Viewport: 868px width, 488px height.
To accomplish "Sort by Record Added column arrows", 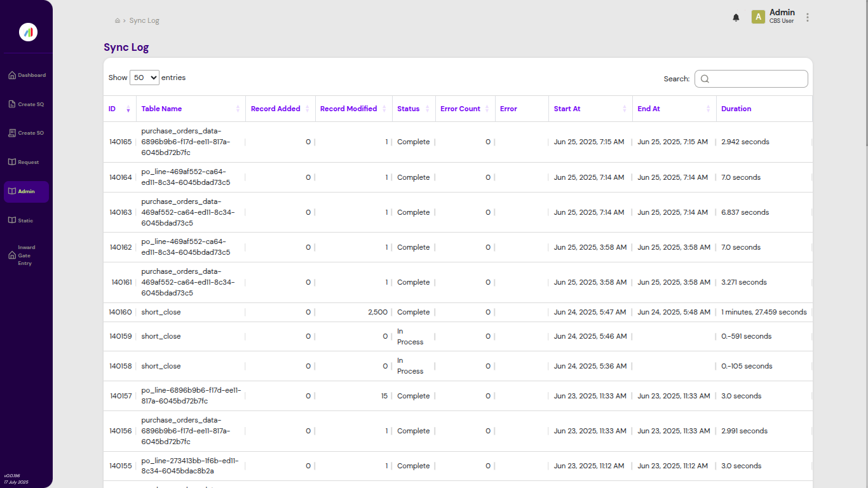I will (x=308, y=109).
